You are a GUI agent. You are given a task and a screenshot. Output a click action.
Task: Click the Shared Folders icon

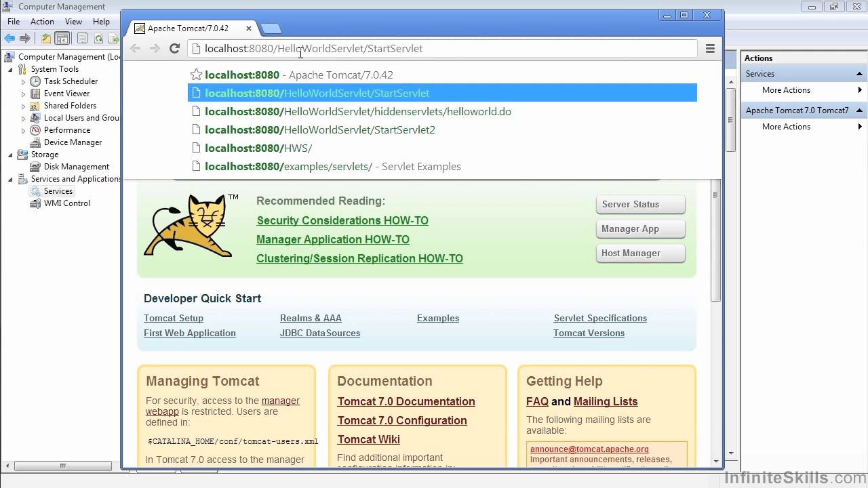(x=35, y=106)
